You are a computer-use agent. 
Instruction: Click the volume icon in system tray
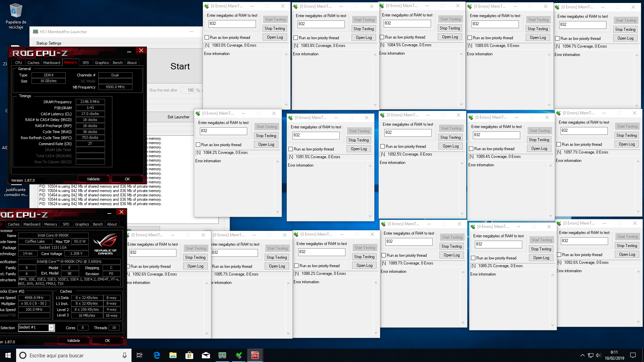click(x=599, y=355)
